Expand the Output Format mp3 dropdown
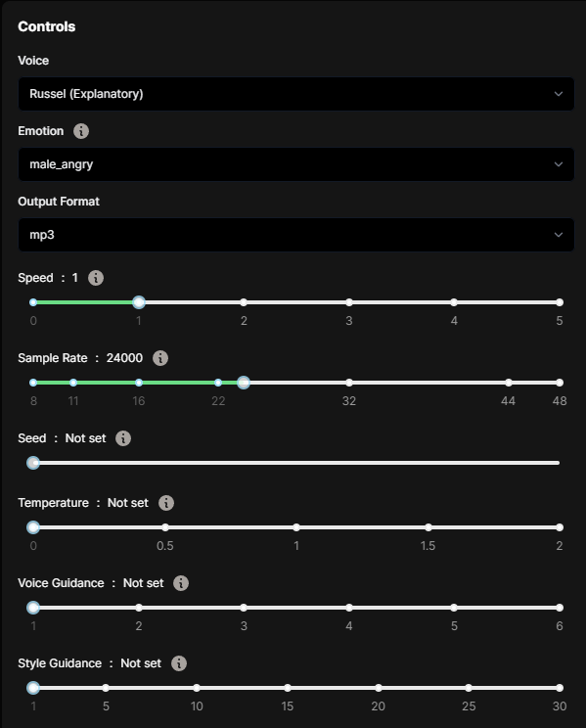Viewport: 586px width, 728px height. (x=296, y=235)
